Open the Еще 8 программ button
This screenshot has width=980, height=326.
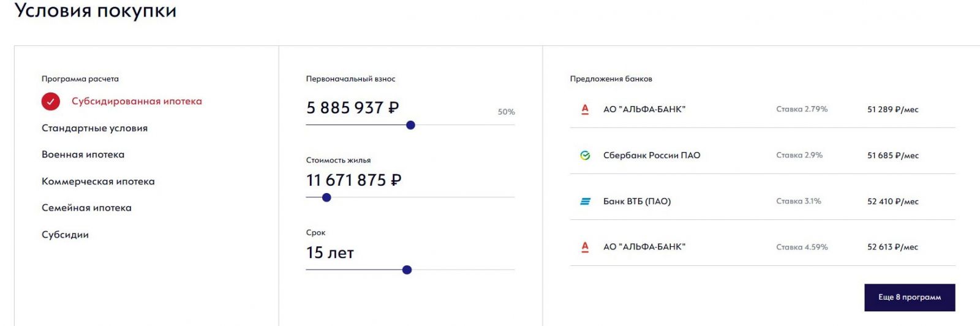tap(910, 297)
